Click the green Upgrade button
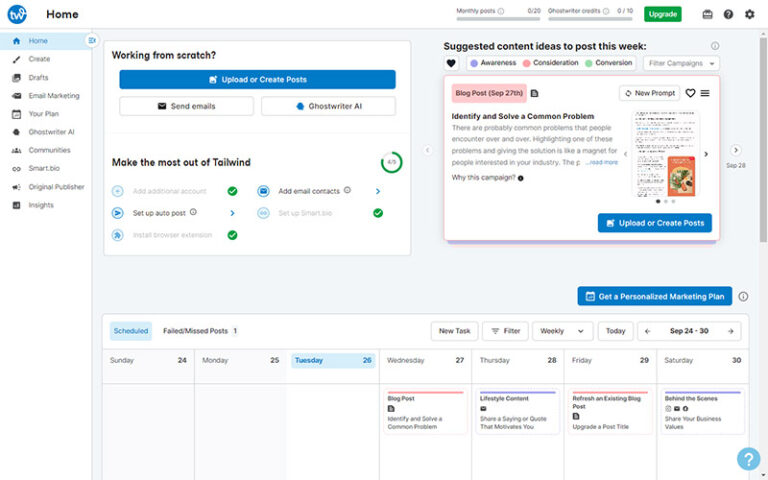 click(662, 14)
